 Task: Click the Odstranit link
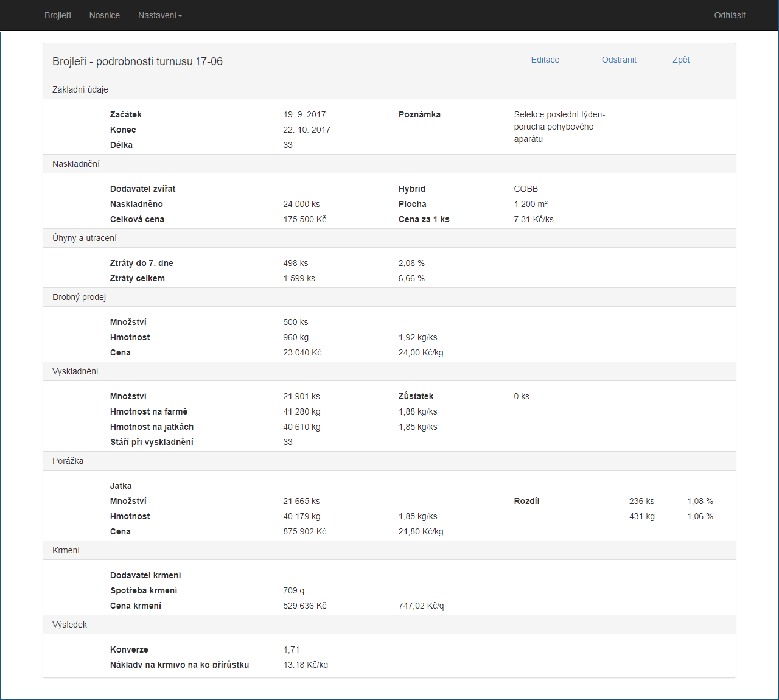[619, 60]
